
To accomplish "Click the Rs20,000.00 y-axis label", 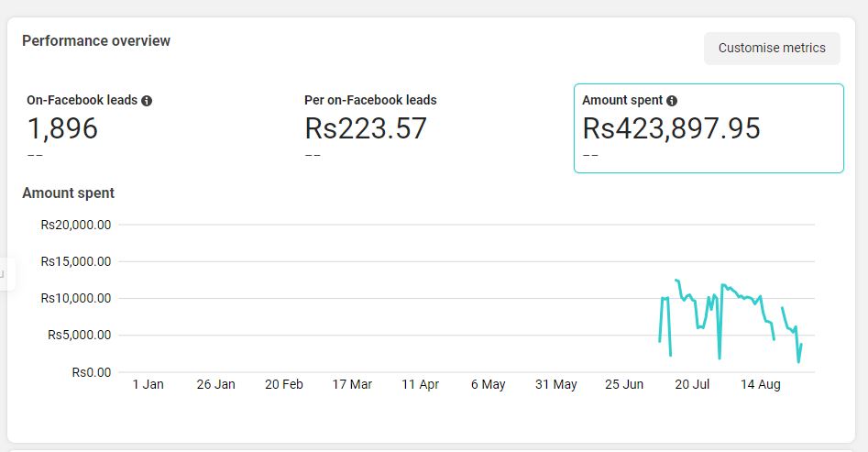I will click(x=76, y=225).
